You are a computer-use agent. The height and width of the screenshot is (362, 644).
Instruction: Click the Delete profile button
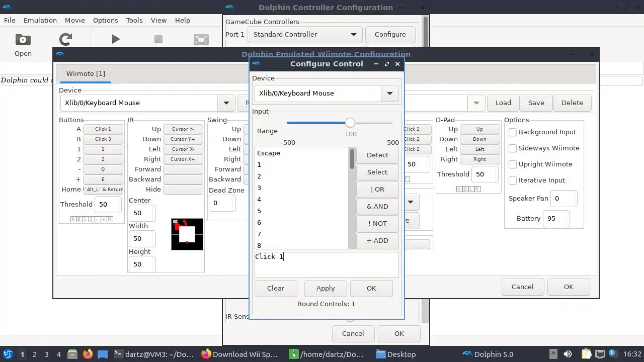pos(572,103)
